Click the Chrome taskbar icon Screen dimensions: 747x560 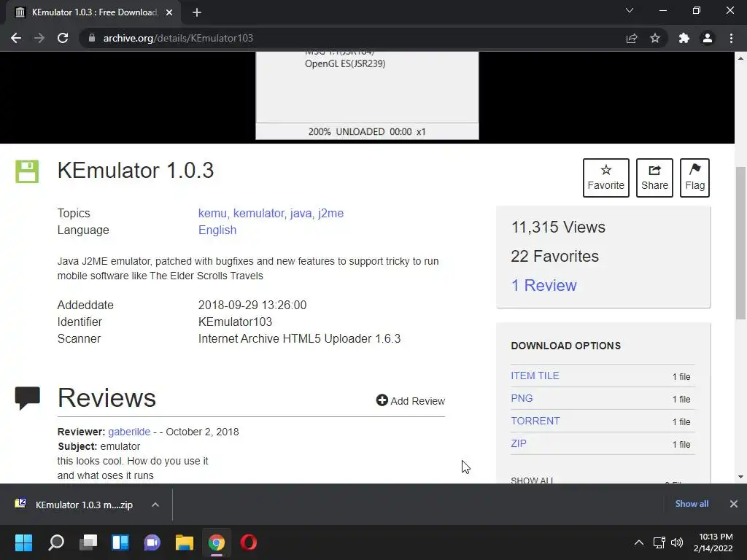pos(216,542)
